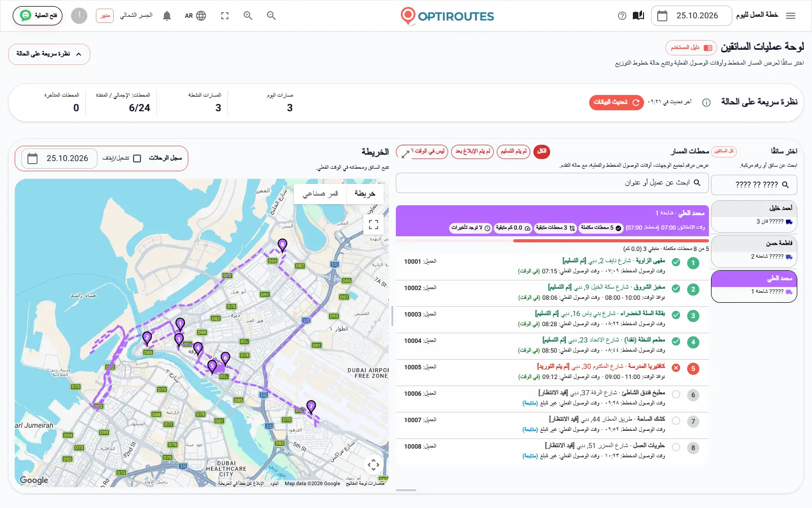Image resolution: width=812 pixels, height=508 pixels.
Task: Click the driver search field
Action: (754, 185)
